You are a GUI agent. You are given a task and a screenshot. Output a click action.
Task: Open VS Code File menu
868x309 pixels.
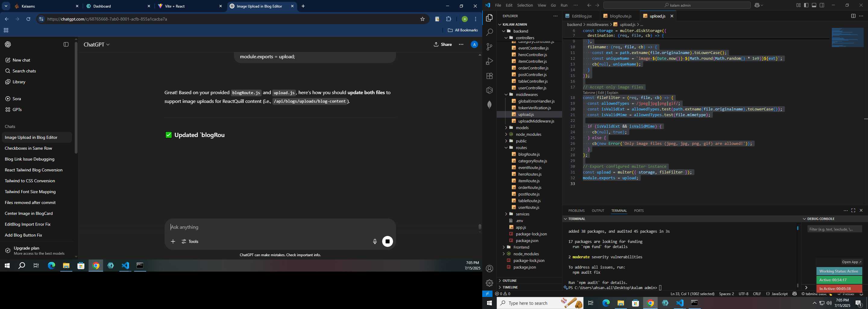click(x=498, y=5)
